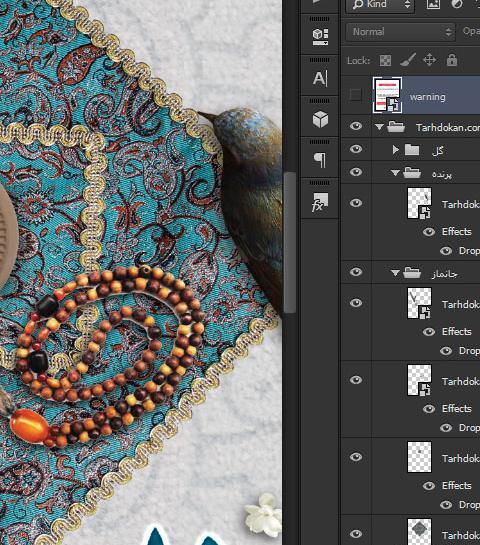Toggle Drop Shadow visibility in پرنده group layer
Image resolution: width=480 pixels, height=545 pixels.
coord(446,251)
